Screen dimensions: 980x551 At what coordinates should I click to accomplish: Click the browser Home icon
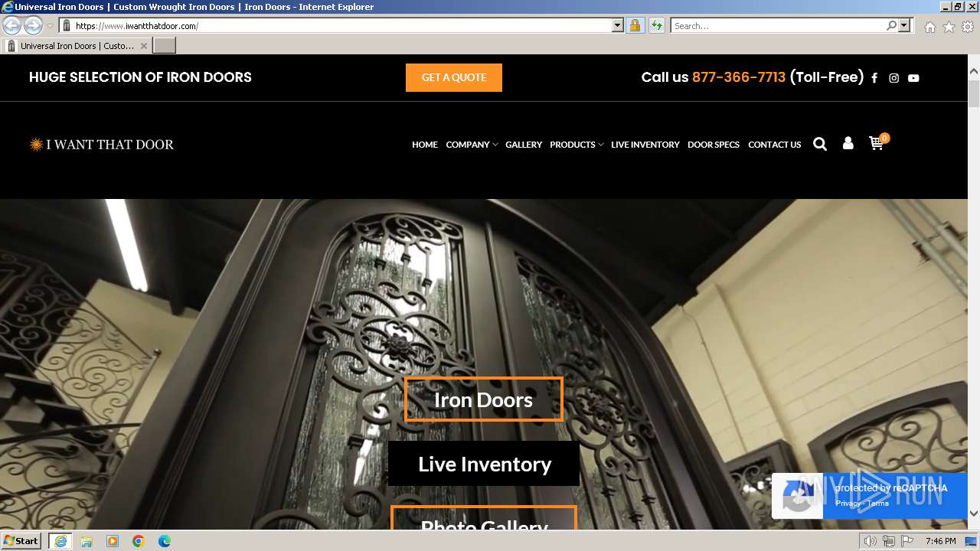tap(929, 27)
